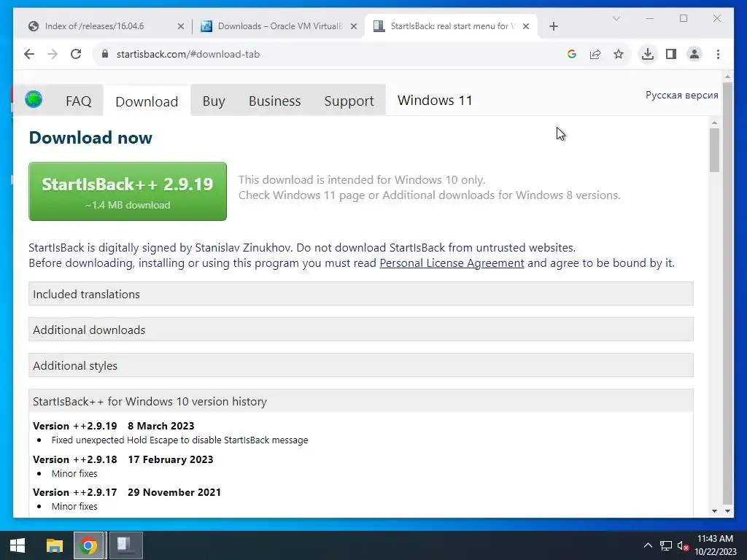This screenshot has height=560, width=747.
Task: Collapse StartIsBack++ version history section
Action: point(361,401)
